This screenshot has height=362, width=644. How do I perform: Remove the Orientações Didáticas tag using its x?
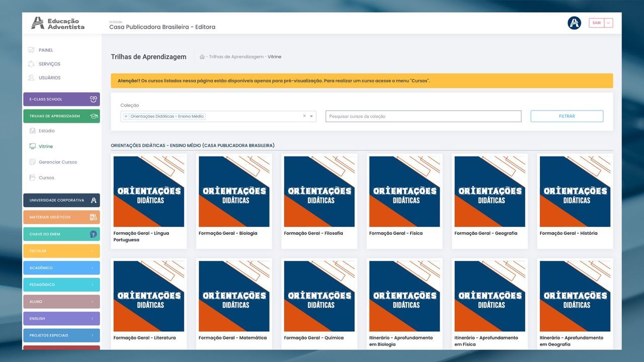(126, 116)
